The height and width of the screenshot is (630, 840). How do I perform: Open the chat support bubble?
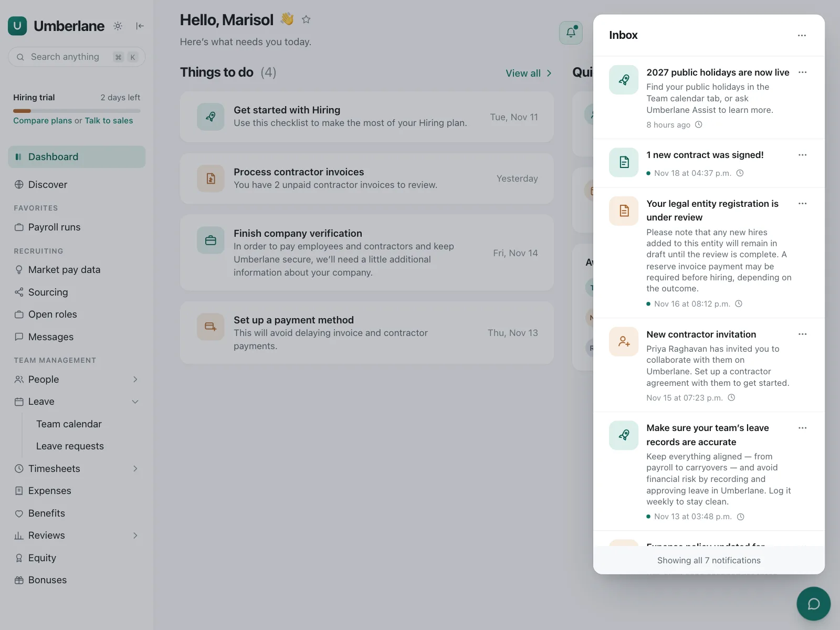pos(813,604)
